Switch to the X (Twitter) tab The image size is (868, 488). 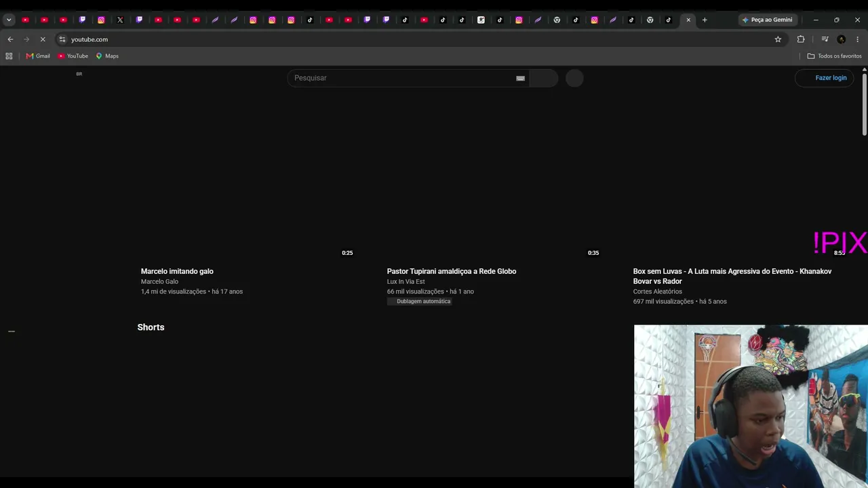[120, 20]
